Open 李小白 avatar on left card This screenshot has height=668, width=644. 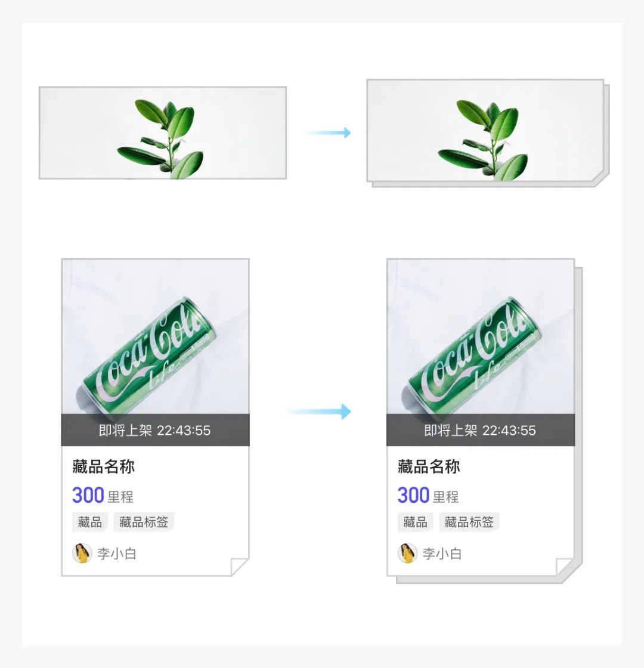click(x=82, y=553)
